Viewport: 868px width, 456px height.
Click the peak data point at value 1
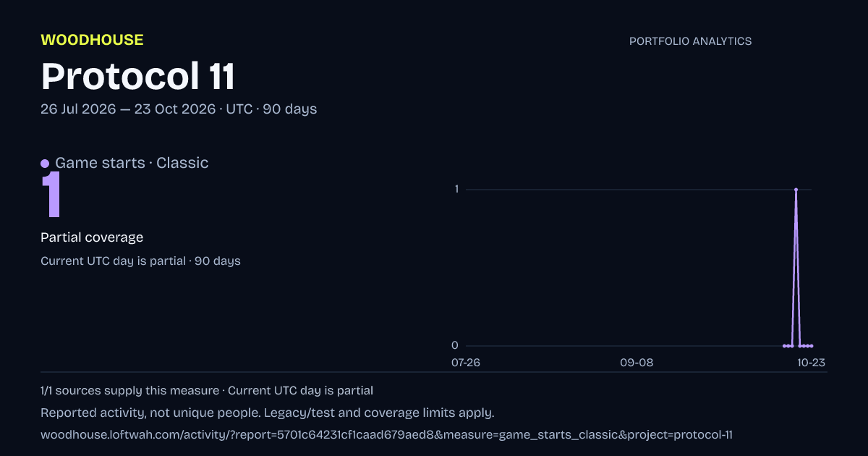click(796, 190)
